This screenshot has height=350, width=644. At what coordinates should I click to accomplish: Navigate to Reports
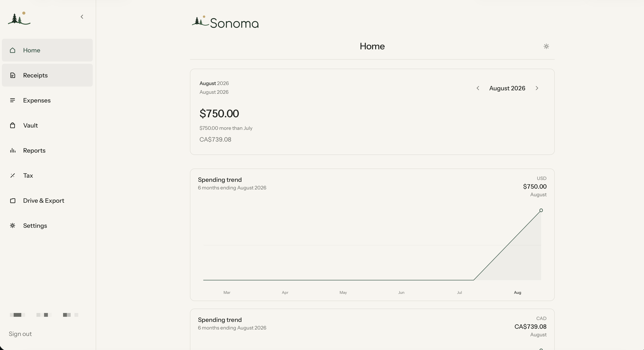click(47, 150)
